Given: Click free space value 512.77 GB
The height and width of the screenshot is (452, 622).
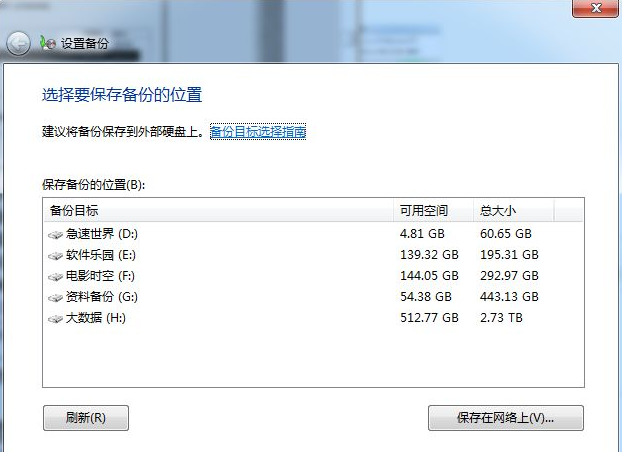Looking at the screenshot, I should (x=429, y=318).
